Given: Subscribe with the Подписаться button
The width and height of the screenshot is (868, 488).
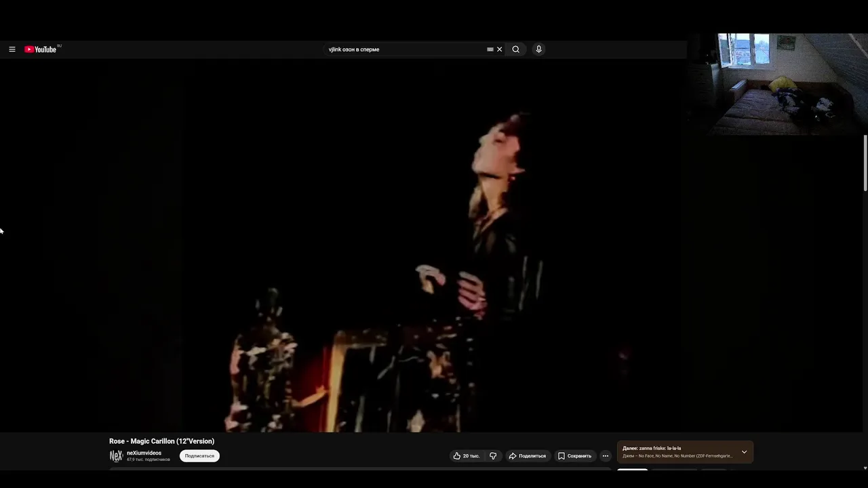Looking at the screenshot, I should pos(199,456).
